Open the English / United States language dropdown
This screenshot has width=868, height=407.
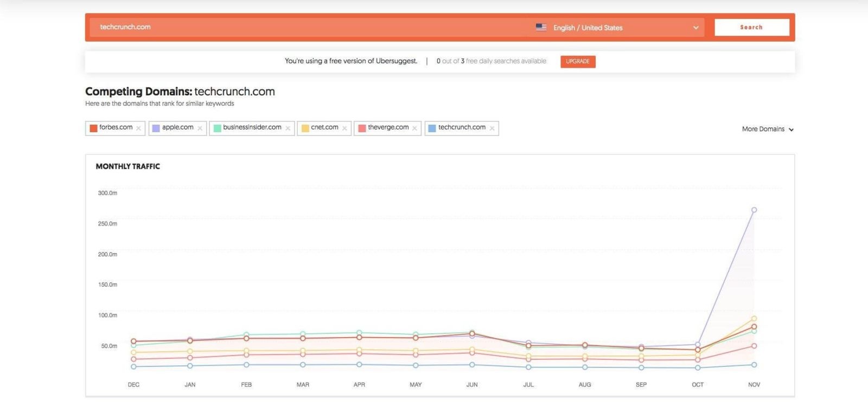coord(588,28)
